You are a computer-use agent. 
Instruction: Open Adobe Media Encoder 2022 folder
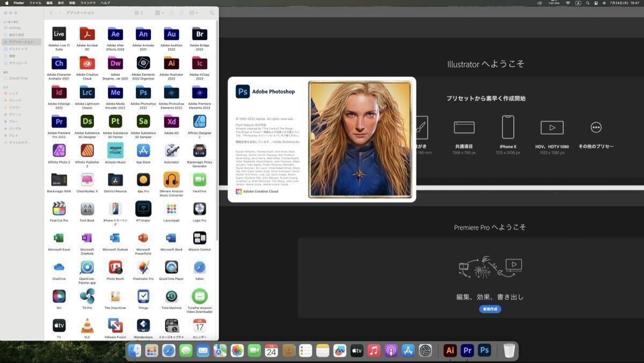pos(115,92)
